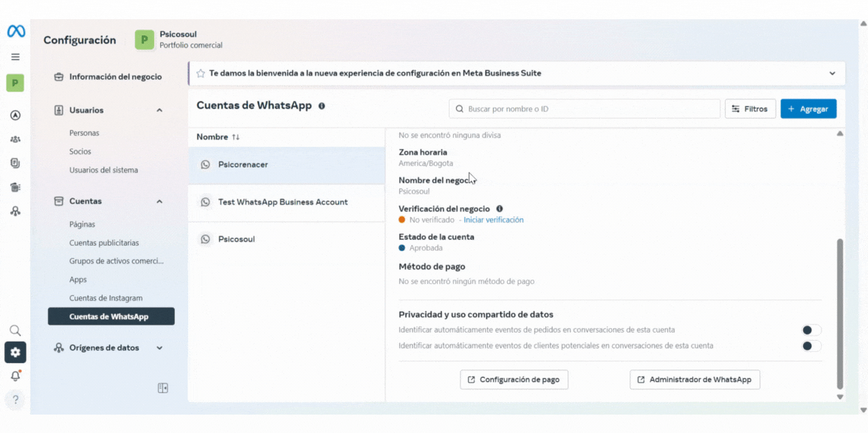868x433 pixels.
Task: Click the page scroll up arrow at far right
Action: [x=863, y=24]
